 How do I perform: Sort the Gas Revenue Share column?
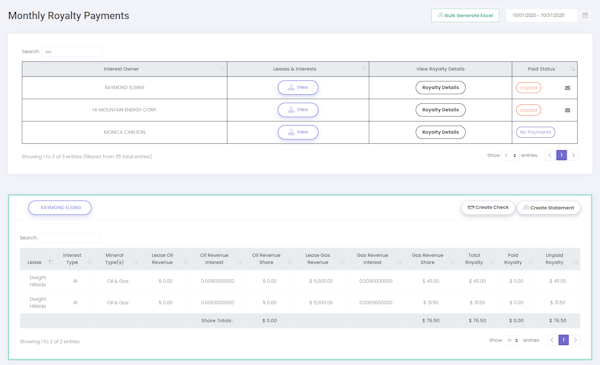point(453,262)
